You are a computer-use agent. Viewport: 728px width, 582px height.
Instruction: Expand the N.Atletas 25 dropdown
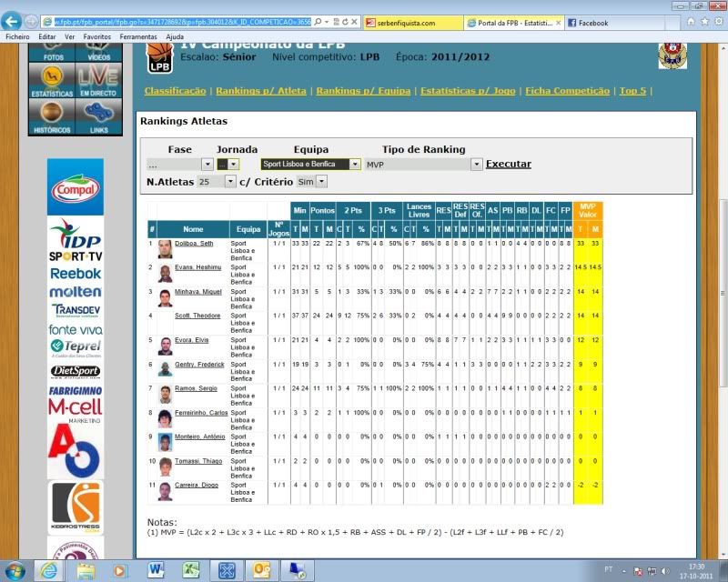tap(230, 182)
